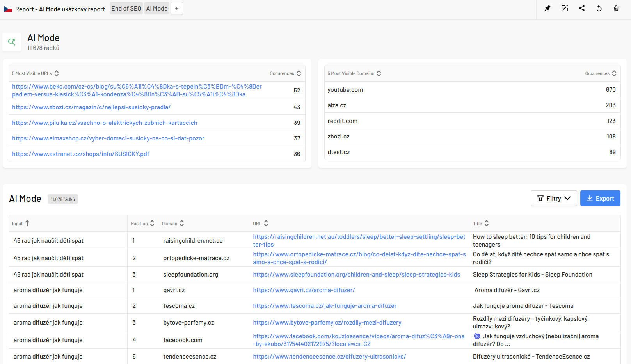Delete the report using the trash icon
This screenshot has width=631, height=364.
[616, 8]
